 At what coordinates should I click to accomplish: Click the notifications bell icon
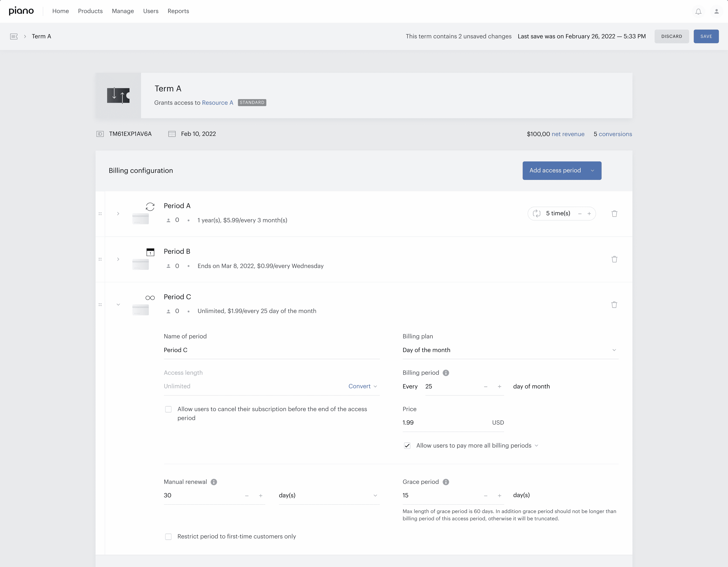pos(698,11)
